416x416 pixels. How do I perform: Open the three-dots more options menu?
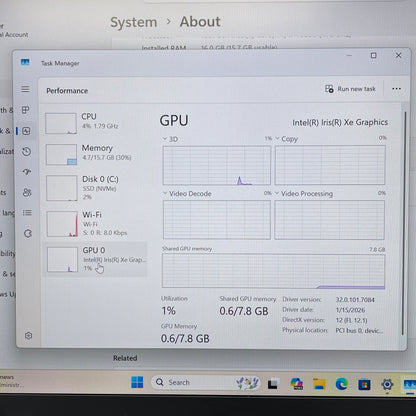[396, 89]
